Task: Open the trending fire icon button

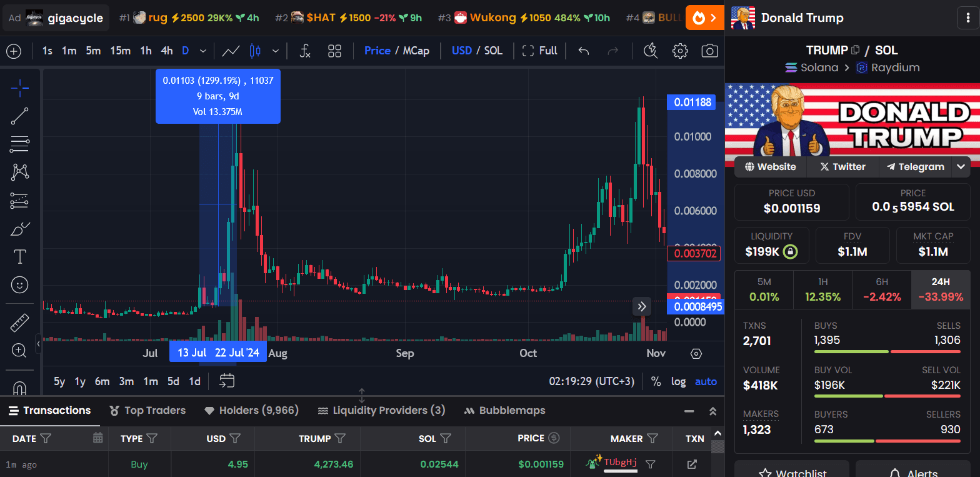Action: click(x=705, y=18)
